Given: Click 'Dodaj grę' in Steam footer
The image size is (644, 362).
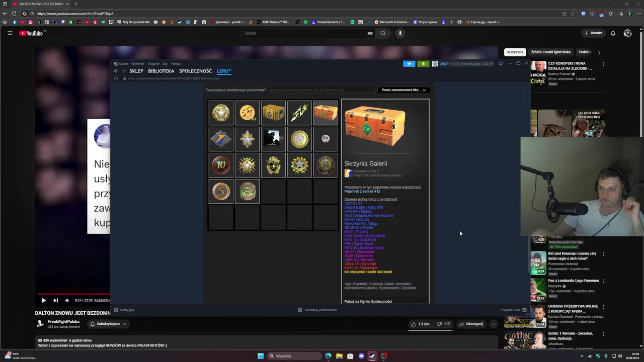Looking at the screenshot, I should [124, 310].
